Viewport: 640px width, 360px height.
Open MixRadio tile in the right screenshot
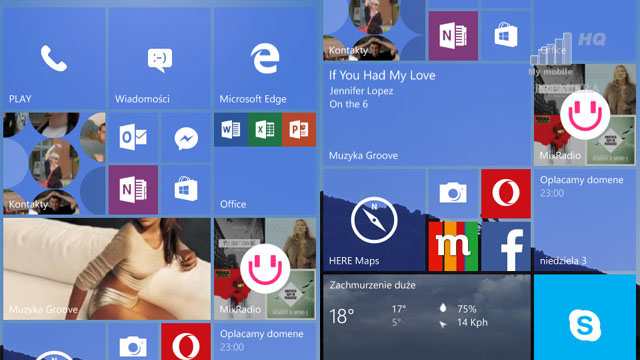pyautogui.click(x=585, y=115)
